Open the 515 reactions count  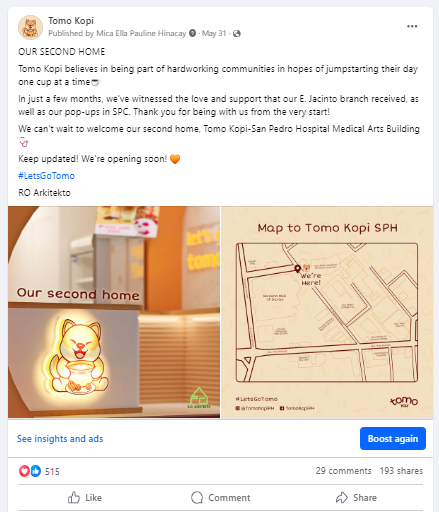click(x=52, y=471)
